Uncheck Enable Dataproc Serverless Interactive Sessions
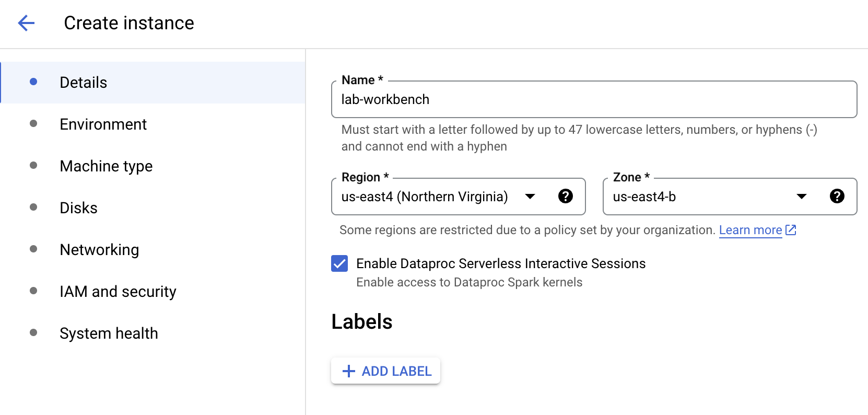The image size is (868, 415). [339, 263]
